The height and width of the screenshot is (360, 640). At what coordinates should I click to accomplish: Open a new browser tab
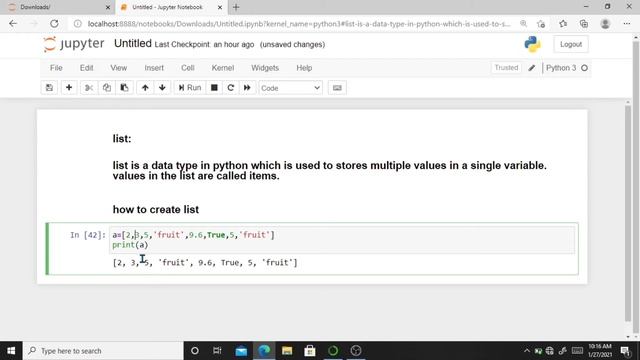[236, 7]
